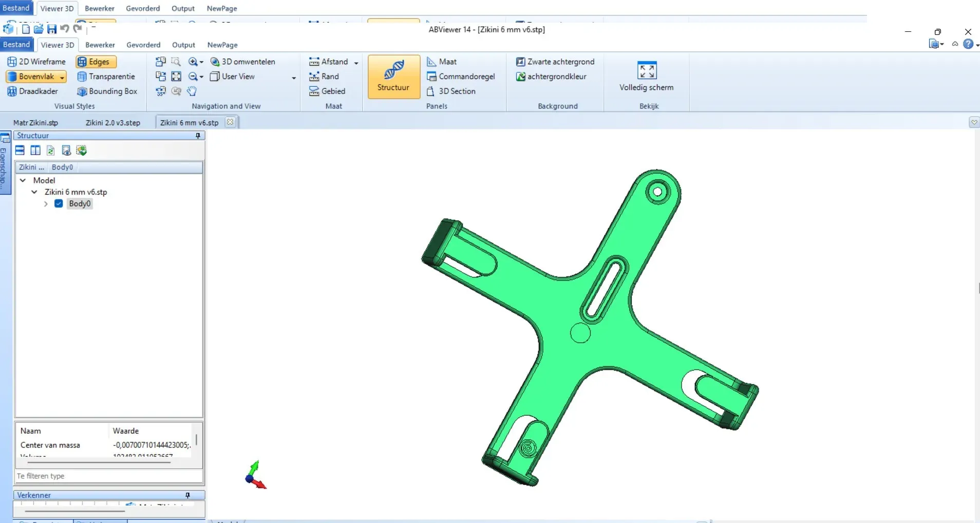Click the second-row view layout icon with arrow
Screen dimensions: 980x523
click(161, 77)
